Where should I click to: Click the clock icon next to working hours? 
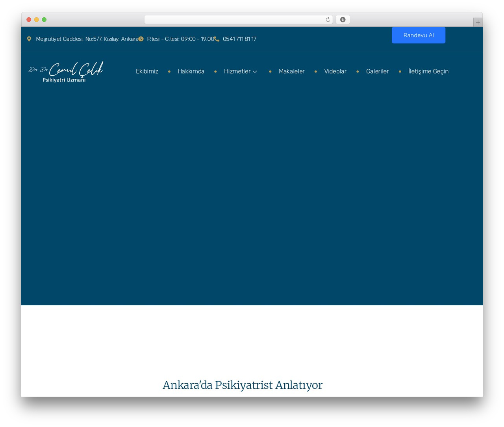point(141,39)
